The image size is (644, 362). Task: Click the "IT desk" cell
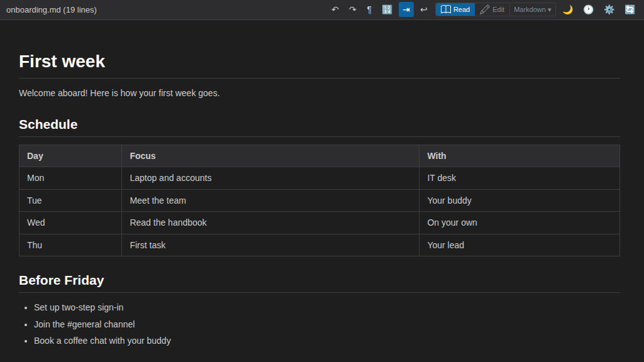[519, 178]
